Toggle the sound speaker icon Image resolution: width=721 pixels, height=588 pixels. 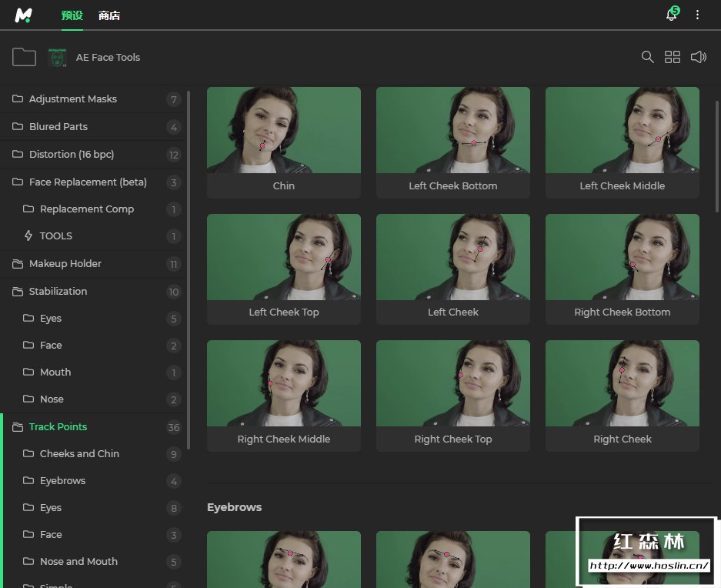coord(698,57)
